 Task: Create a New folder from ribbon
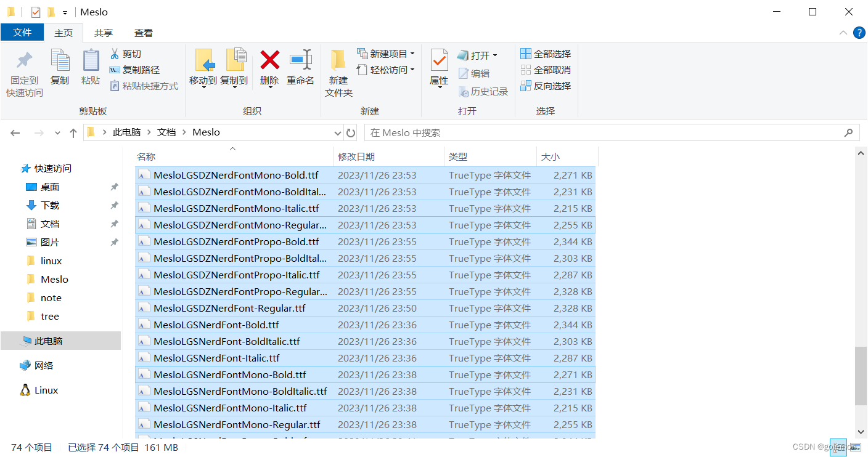(x=338, y=73)
